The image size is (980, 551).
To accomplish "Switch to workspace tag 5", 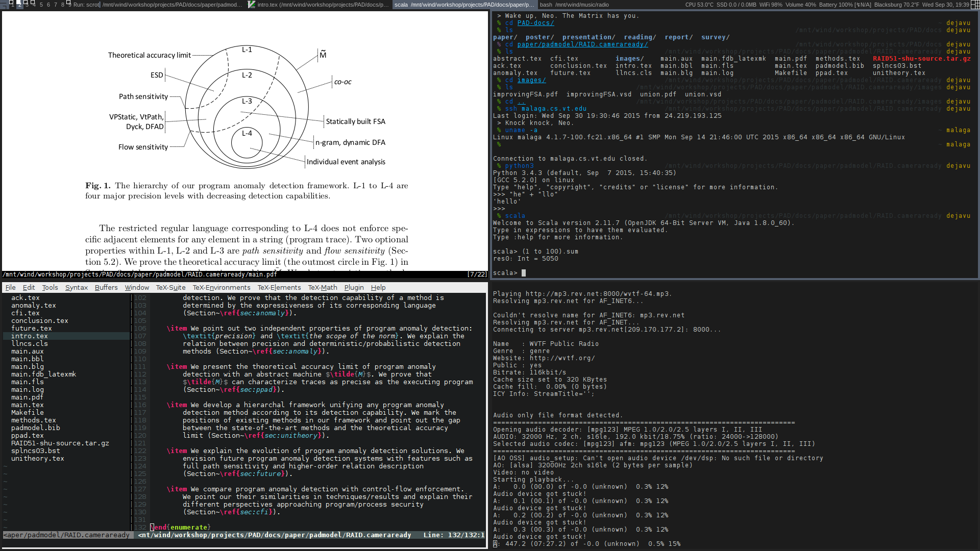I will (41, 5).
